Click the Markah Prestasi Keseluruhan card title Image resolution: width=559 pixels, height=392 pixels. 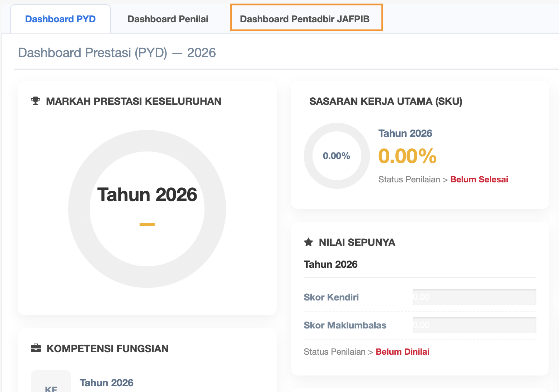pyautogui.click(x=133, y=101)
